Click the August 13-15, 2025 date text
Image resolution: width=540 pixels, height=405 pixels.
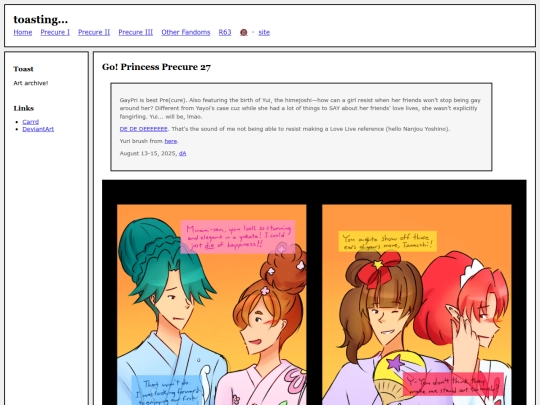148,153
